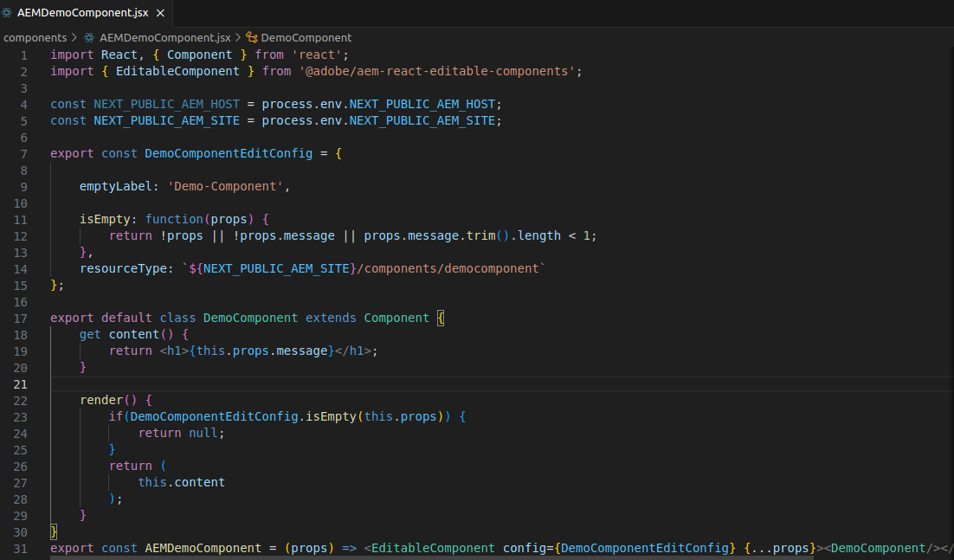The height and width of the screenshot is (560, 954).
Task: Click the class symbol icon next to DemoComponent breadcrumb
Action: tap(250, 37)
